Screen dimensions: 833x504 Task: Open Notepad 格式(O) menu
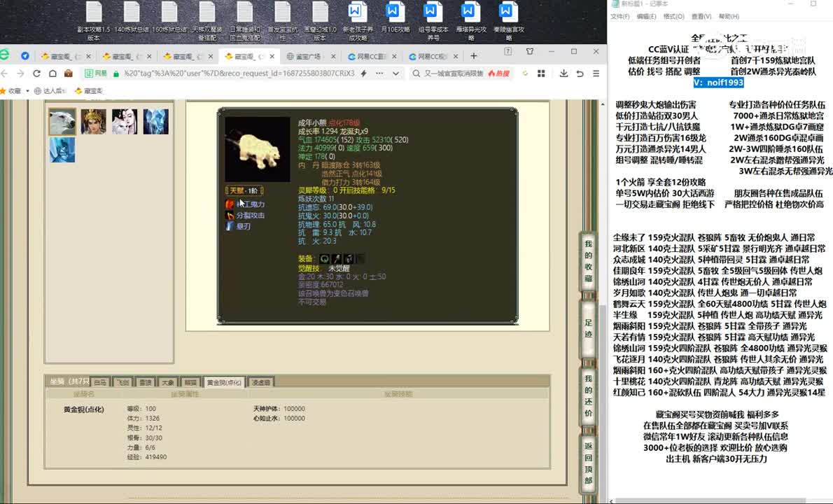[673, 17]
